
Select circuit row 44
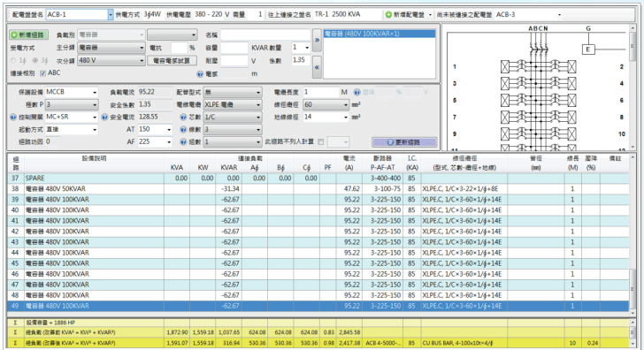click(x=318, y=253)
